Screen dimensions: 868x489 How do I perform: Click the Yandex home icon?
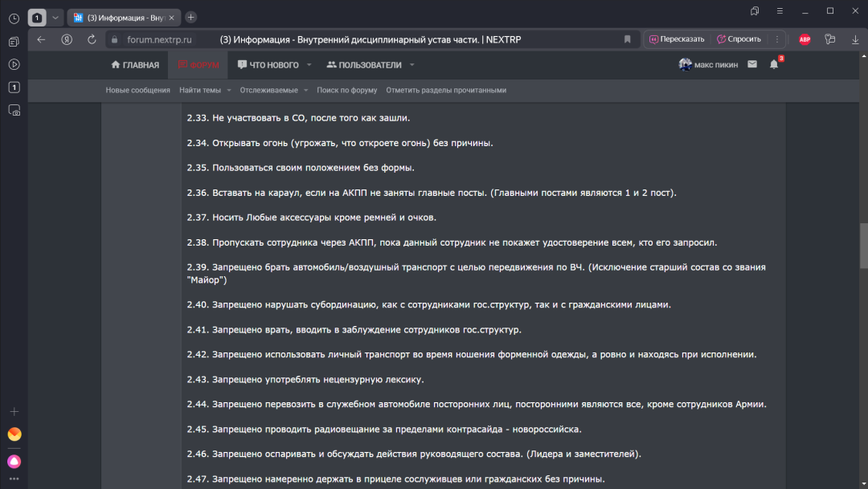coord(68,39)
